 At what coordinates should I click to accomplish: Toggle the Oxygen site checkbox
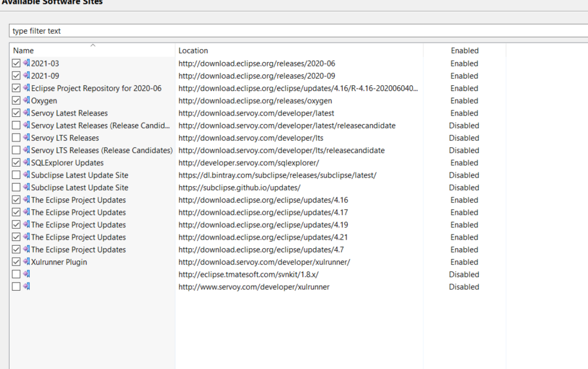coord(16,101)
